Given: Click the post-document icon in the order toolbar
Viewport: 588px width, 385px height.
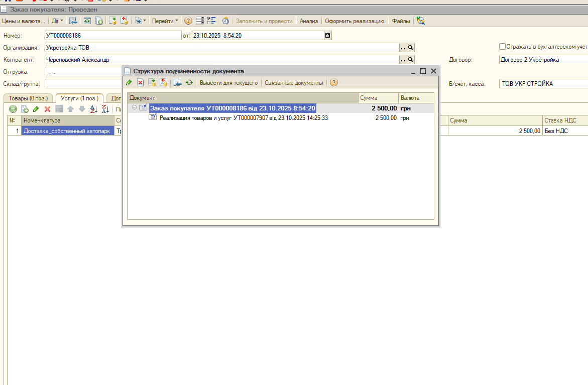Looking at the screenshot, I should pyautogui.click(x=112, y=21).
